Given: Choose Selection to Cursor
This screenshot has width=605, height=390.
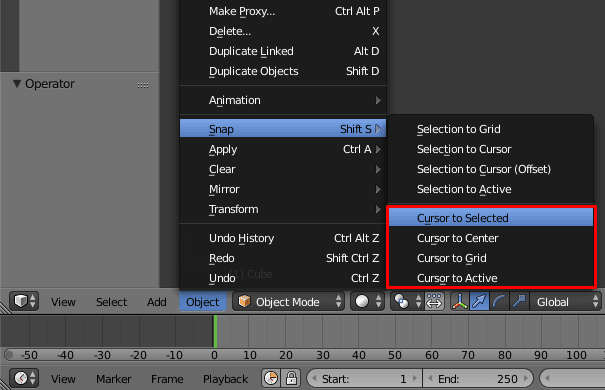Looking at the screenshot, I should point(491,149).
